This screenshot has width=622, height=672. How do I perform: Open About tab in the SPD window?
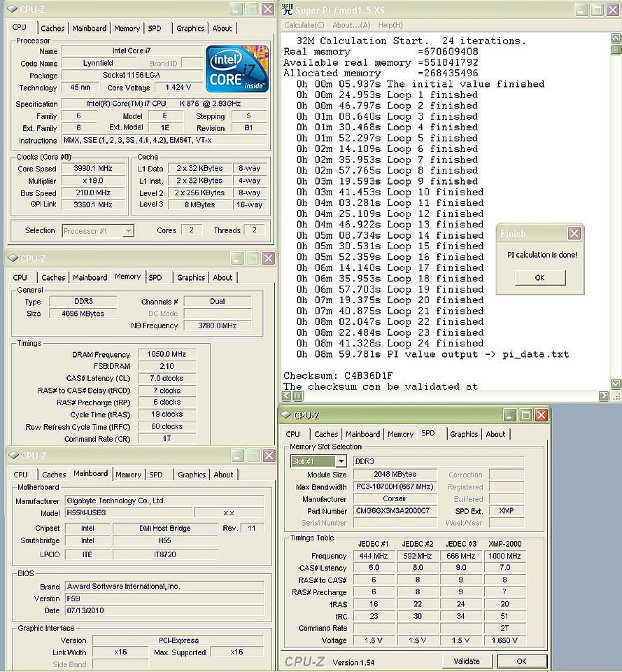pos(495,434)
